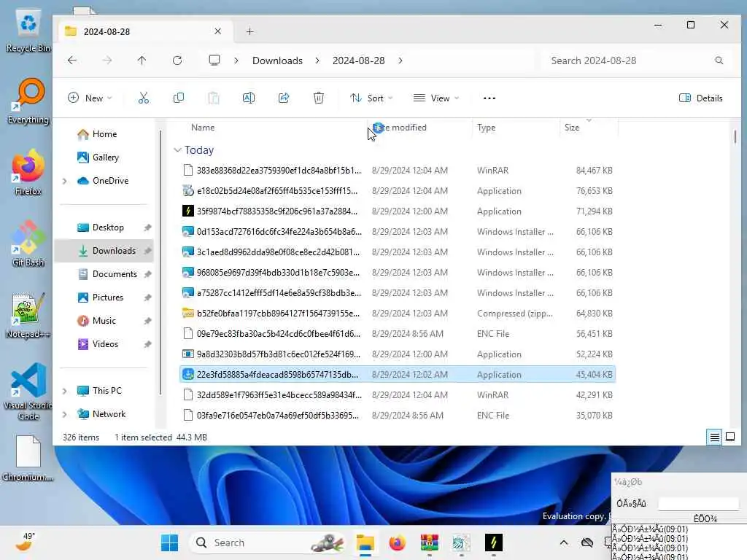Open Gallery in the navigation pane
The image size is (747, 560).
(105, 157)
